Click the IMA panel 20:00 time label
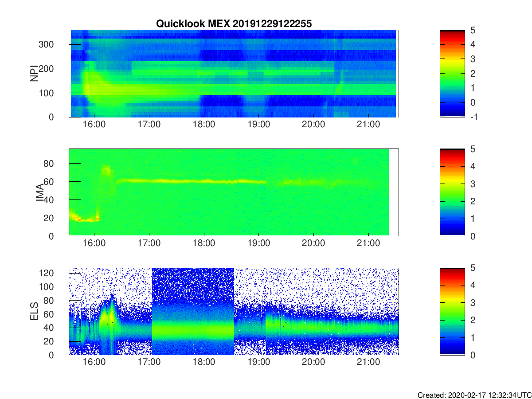 314,243
